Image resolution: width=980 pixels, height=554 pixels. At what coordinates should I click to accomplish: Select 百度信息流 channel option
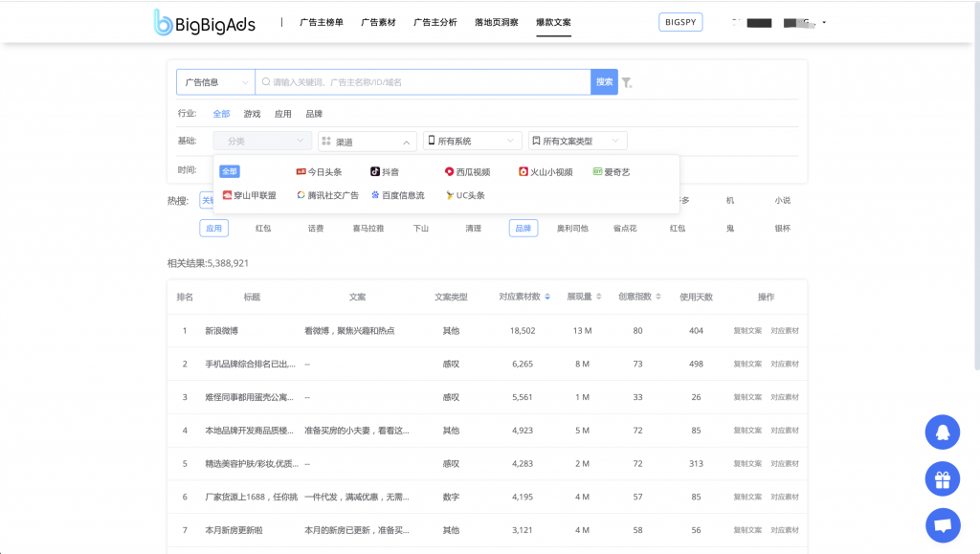(397, 195)
